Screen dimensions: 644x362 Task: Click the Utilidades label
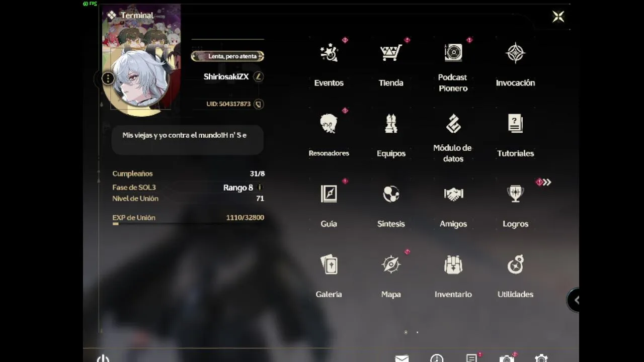[x=516, y=294]
